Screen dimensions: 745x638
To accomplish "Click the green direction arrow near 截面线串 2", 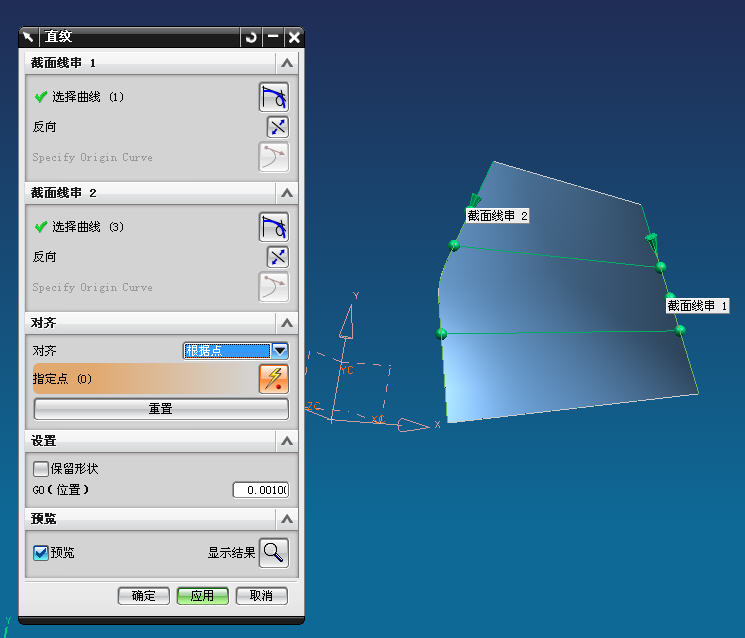I will pos(474,201).
